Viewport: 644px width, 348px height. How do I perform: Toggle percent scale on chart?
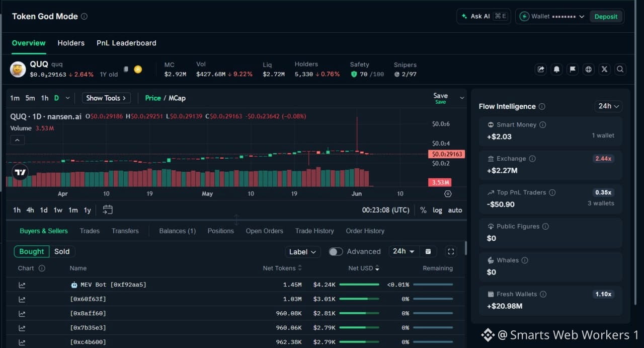point(423,210)
